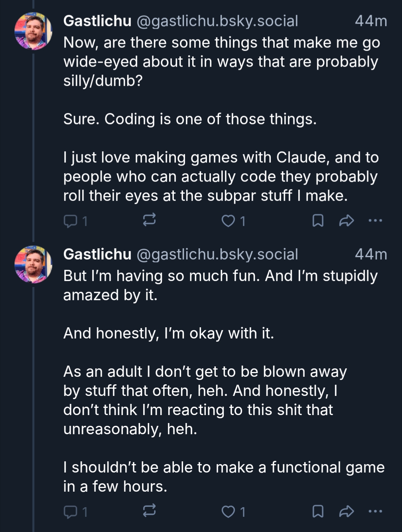Screen dimensions: 402x532
Task: Open Gastlichu's avatar on the first post
Action: [33, 31]
